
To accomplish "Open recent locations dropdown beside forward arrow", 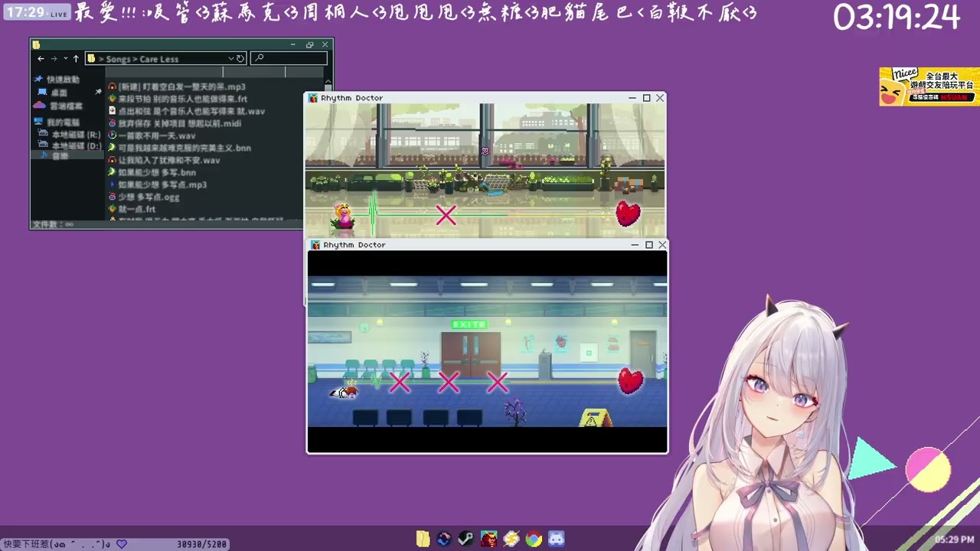I will (x=65, y=59).
